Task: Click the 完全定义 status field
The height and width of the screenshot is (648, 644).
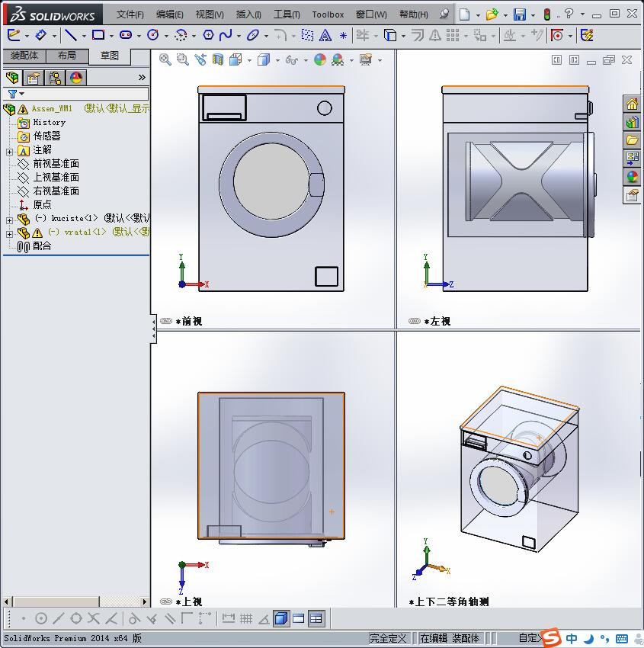Action: tap(388, 638)
